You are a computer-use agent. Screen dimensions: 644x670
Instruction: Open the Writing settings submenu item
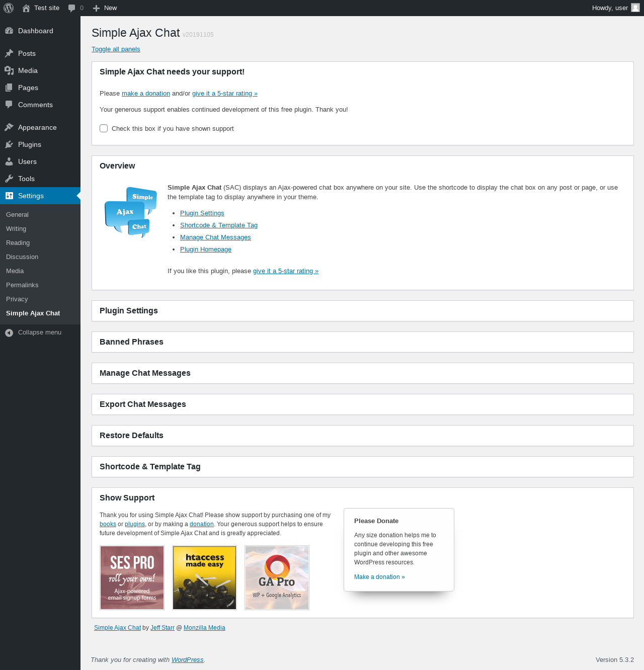pos(16,229)
